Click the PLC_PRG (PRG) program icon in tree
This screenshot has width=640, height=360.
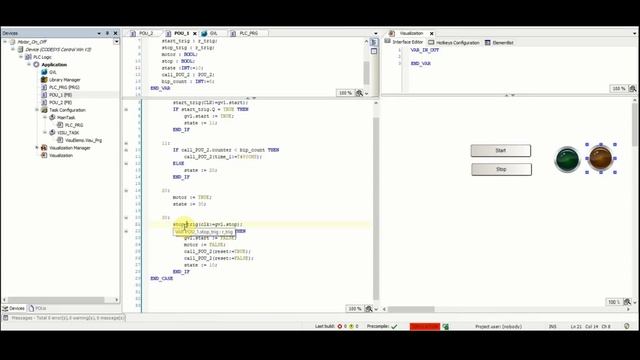44,87
